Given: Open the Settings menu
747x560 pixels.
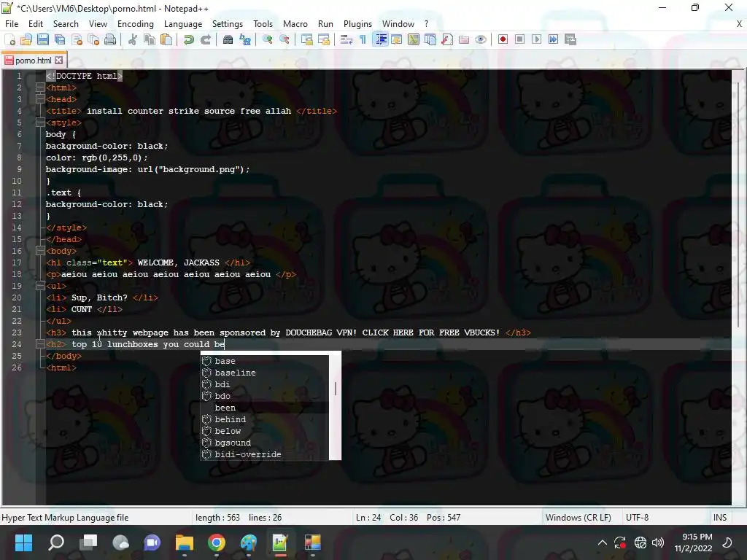Looking at the screenshot, I should [228, 24].
